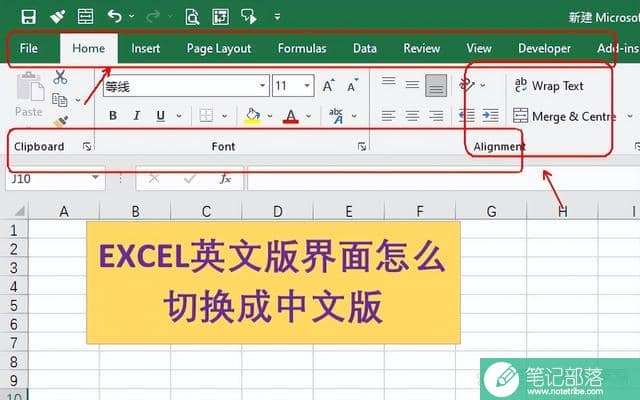
Task: Switch to the Formulas tab
Action: (x=302, y=49)
